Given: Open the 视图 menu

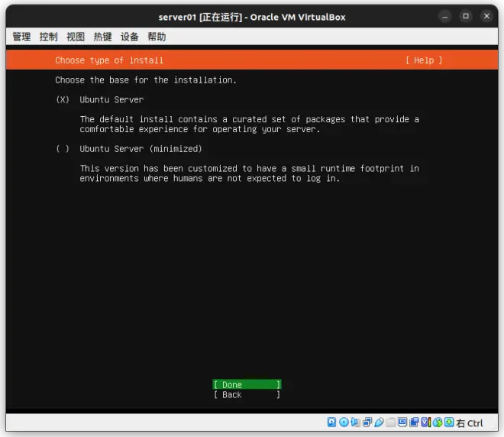Looking at the screenshot, I should click(76, 37).
